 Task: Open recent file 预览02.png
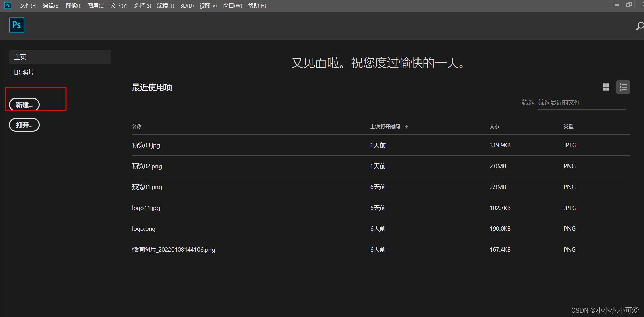pos(147,166)
